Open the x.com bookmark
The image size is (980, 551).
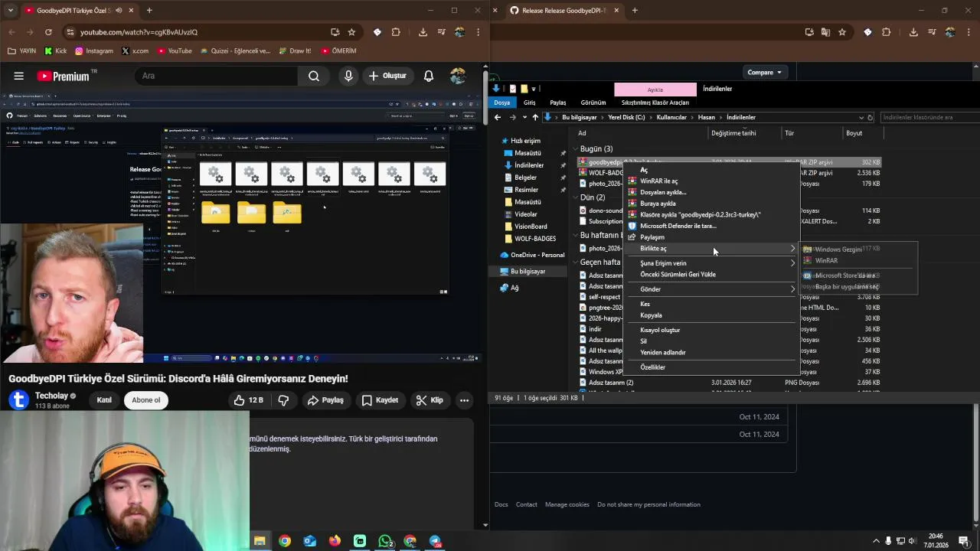(135, 51)
